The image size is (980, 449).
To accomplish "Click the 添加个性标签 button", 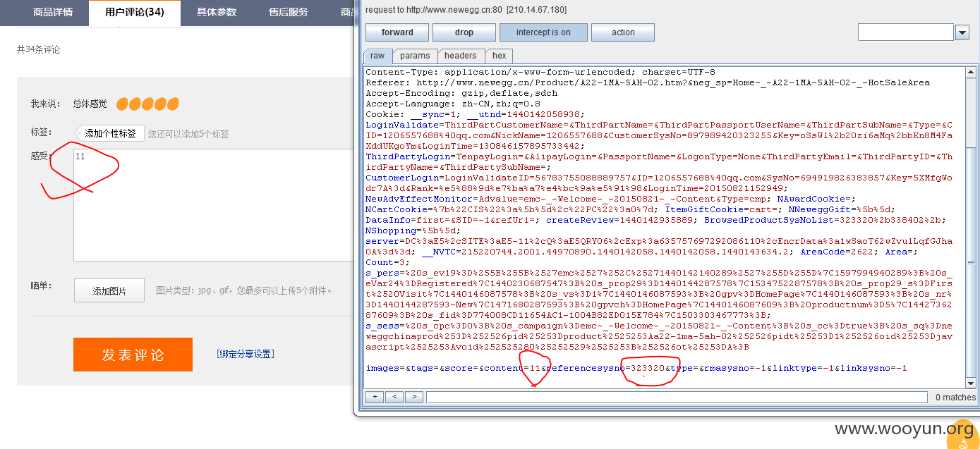I will pos(109,133).
